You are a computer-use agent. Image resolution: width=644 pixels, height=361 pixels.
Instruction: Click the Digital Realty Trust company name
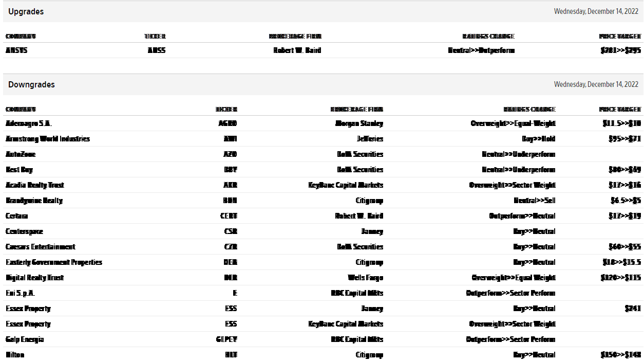[34, 278]
